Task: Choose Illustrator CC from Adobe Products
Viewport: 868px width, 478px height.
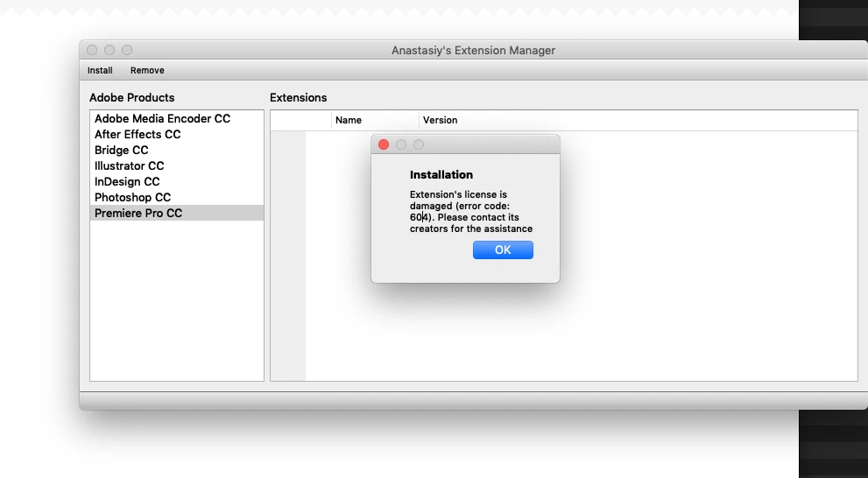Action: [x=177, y=166]
